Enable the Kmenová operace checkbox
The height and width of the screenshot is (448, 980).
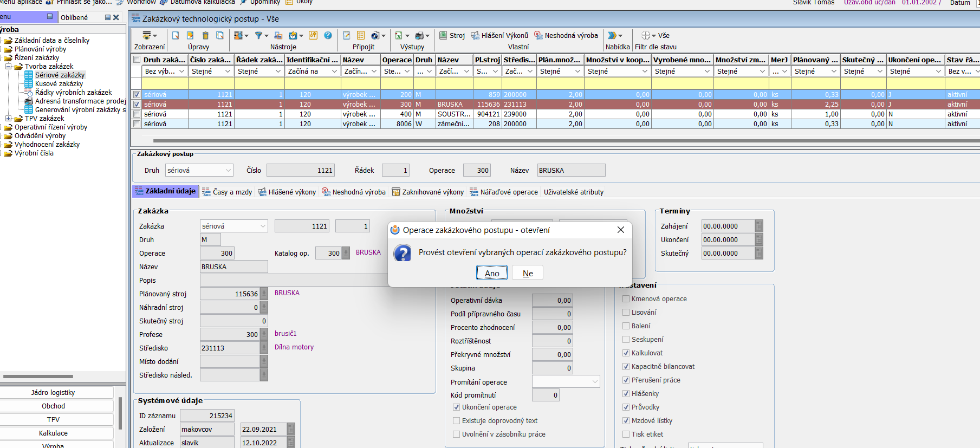626,299
